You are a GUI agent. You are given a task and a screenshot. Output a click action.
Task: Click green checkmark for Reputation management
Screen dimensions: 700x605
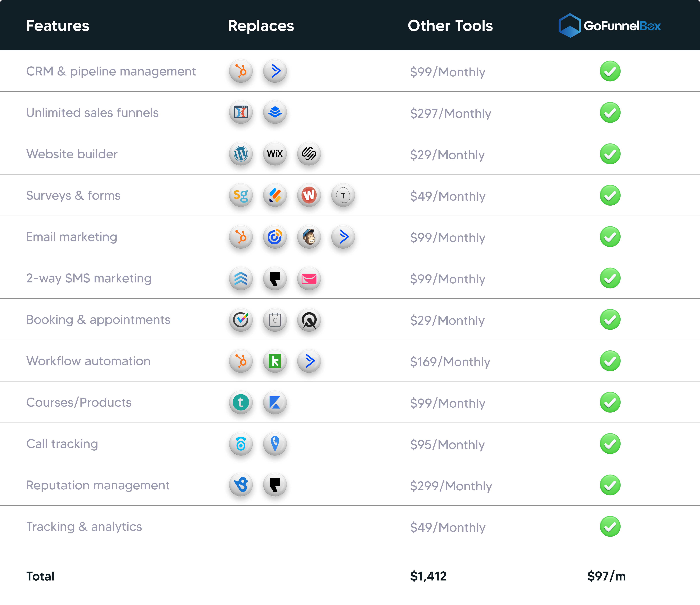[x=610, y=485]
